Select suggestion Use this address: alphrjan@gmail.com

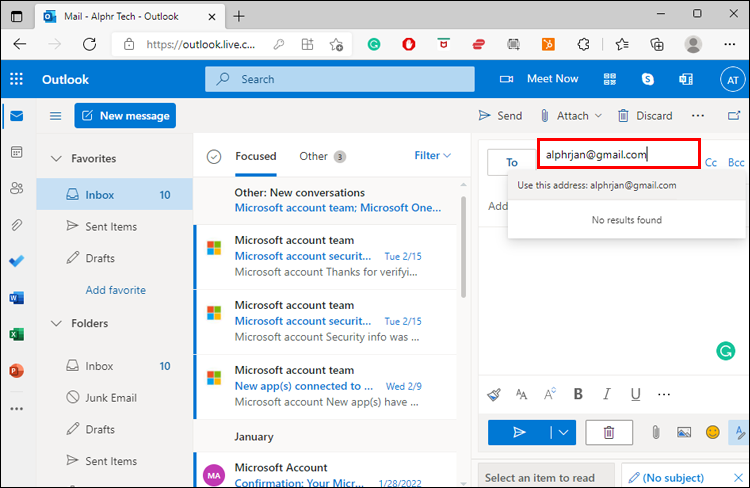[x=627, y=186]
